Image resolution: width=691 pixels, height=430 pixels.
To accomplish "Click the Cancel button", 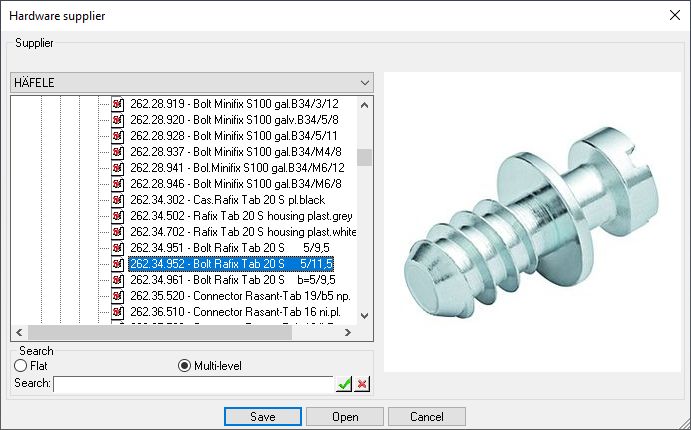I will tap(427, 416).
